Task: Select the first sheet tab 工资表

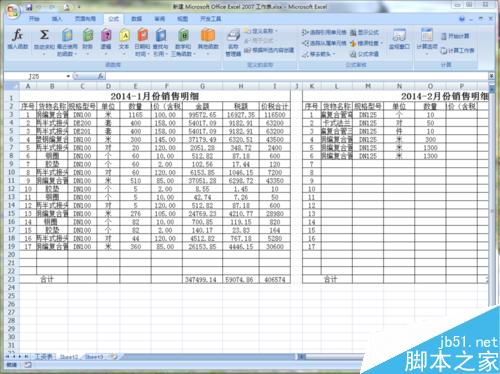Action: [43, 357]
